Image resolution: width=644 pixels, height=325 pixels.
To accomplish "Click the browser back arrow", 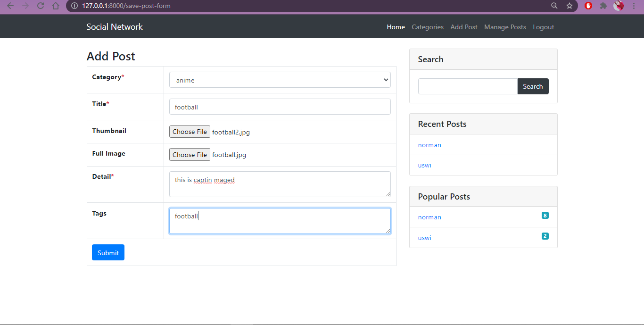I will 11,6.
